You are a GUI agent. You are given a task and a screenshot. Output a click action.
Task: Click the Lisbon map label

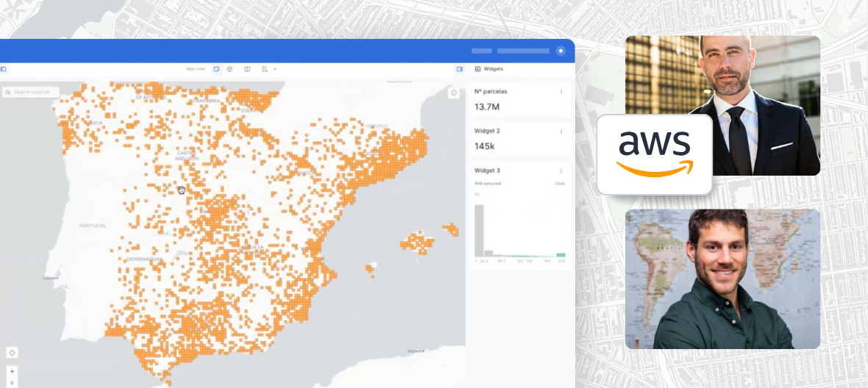pyautogui.click(x=50, y=278)
